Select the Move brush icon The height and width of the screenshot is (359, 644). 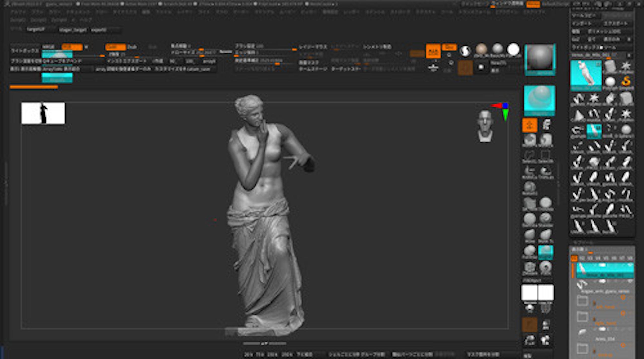[x=530, y=236]
